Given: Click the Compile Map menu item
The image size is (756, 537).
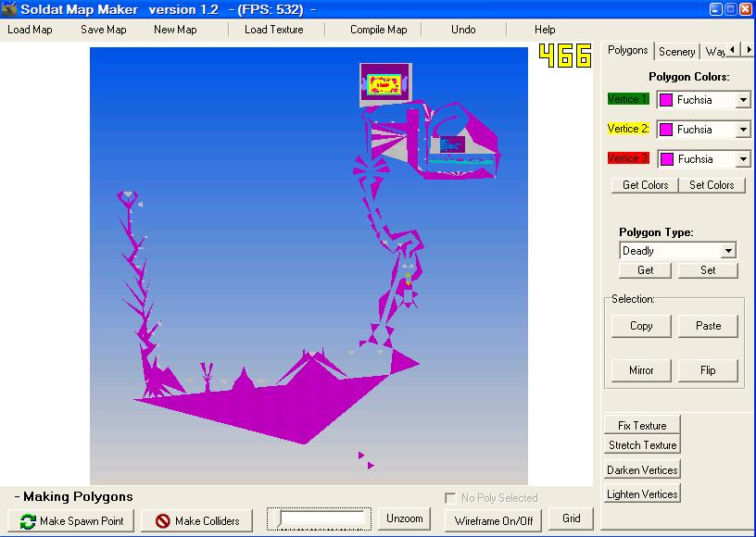Looking at the screenshot, I should (x=378, y=30).
